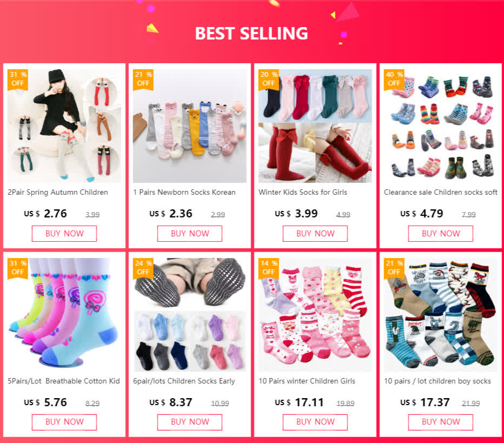This screenshot has width=504, height=443.
Task: Open the gray anti-slip ankle socks image
Action: coord(190,315)
